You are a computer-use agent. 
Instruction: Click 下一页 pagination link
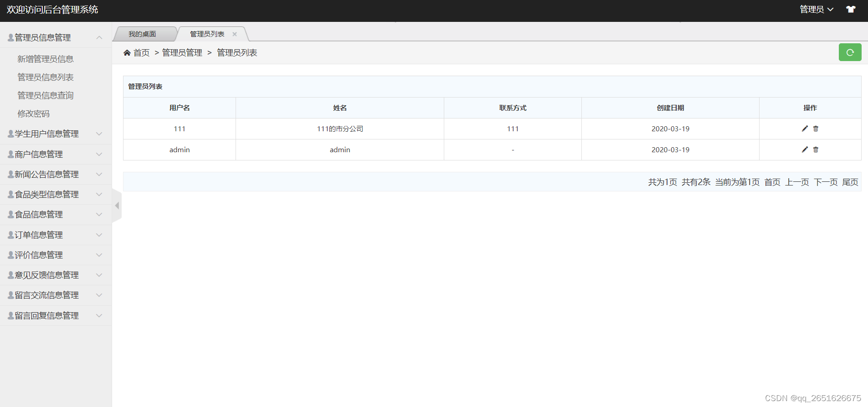pyautogui.click(x=826, y=182)
